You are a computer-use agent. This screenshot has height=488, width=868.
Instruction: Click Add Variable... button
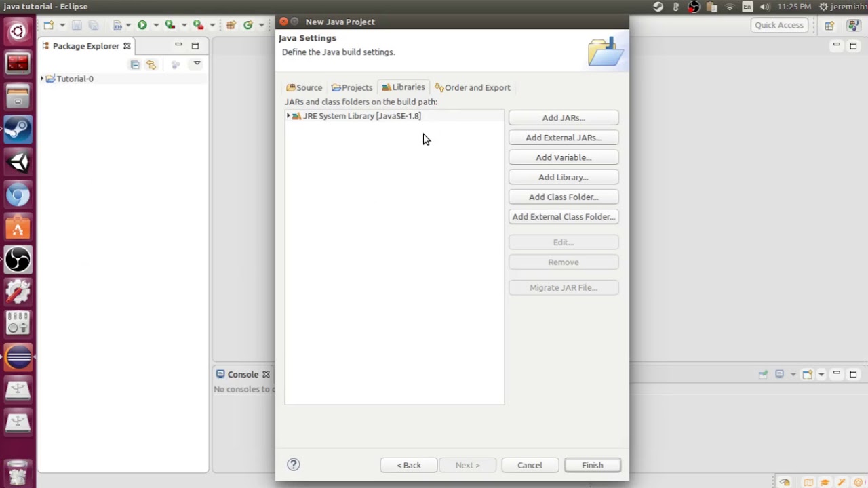[564, 157]
